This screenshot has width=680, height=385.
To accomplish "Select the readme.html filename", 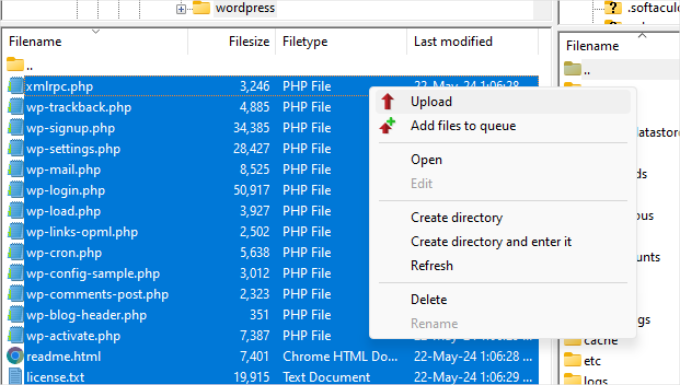I will click(64, 356).
